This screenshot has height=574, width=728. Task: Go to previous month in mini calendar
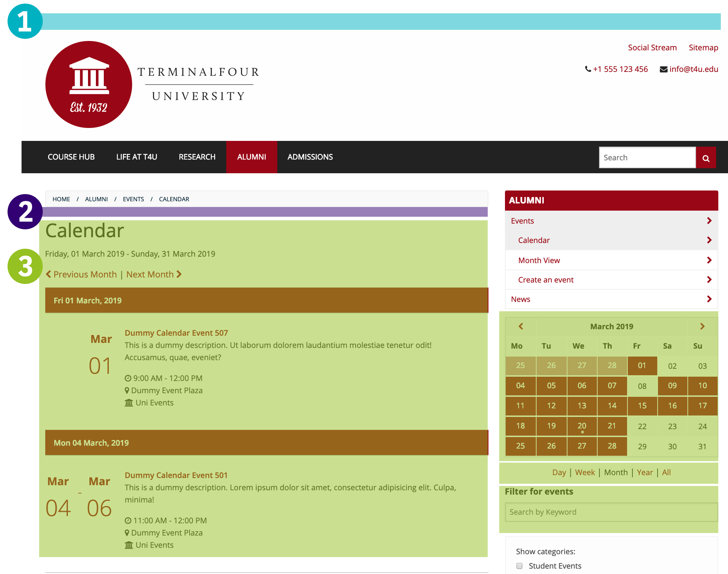[520, 326]
